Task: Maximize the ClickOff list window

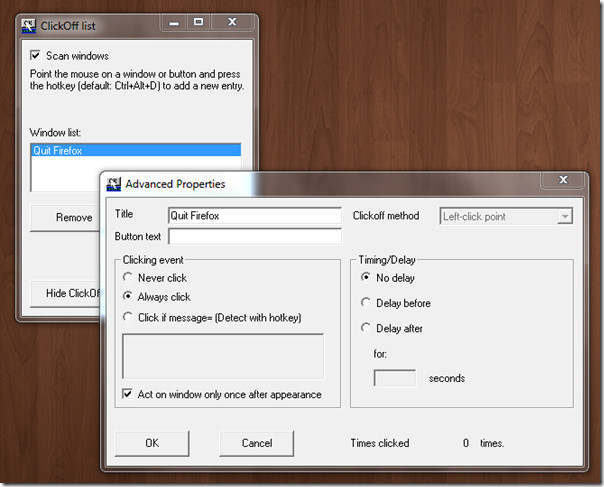Action: [x=199, y=22]
